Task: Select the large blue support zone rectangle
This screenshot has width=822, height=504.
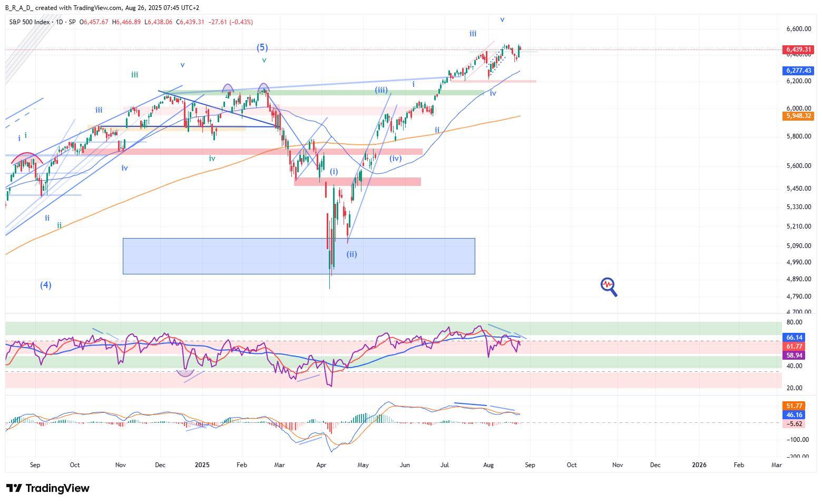Action: pos(299,256)
